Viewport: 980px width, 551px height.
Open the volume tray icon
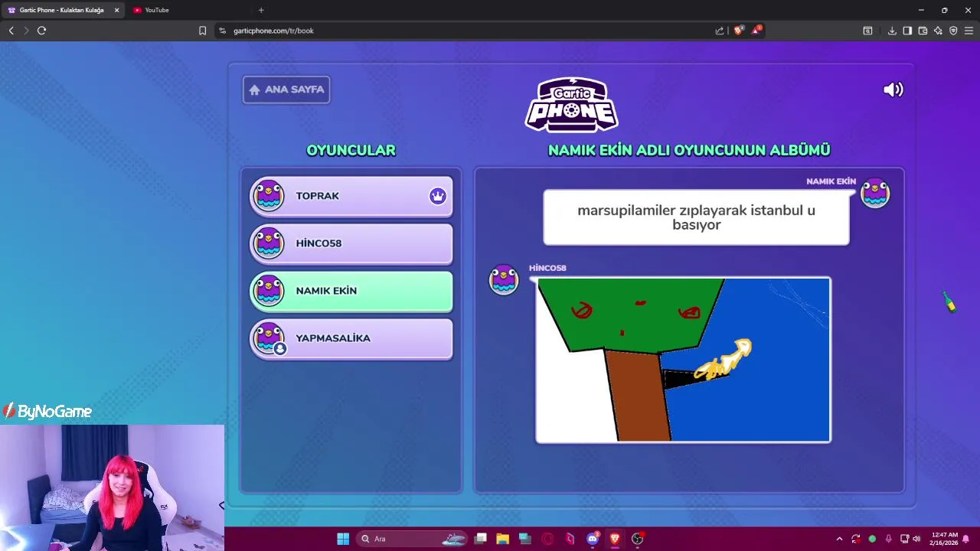(x=916, y=539)
